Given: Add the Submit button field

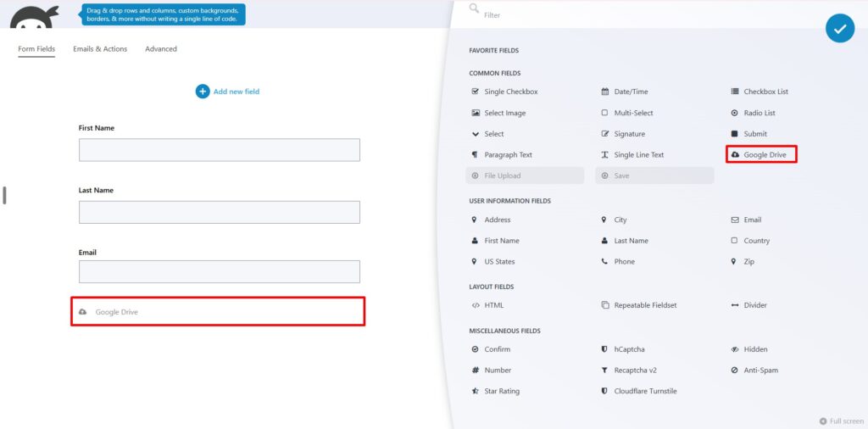Looking at the screenshot, I should click(x=749, y=134).
